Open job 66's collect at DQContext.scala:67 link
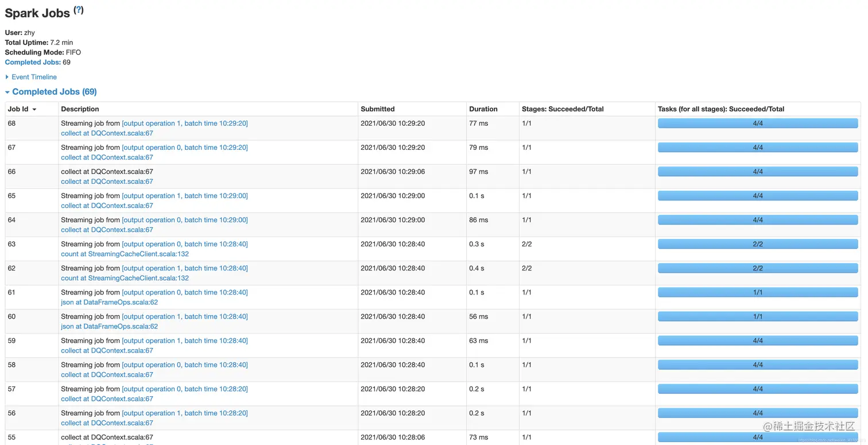The width and height of the screenshot is (868, 445). click(107, 181)
